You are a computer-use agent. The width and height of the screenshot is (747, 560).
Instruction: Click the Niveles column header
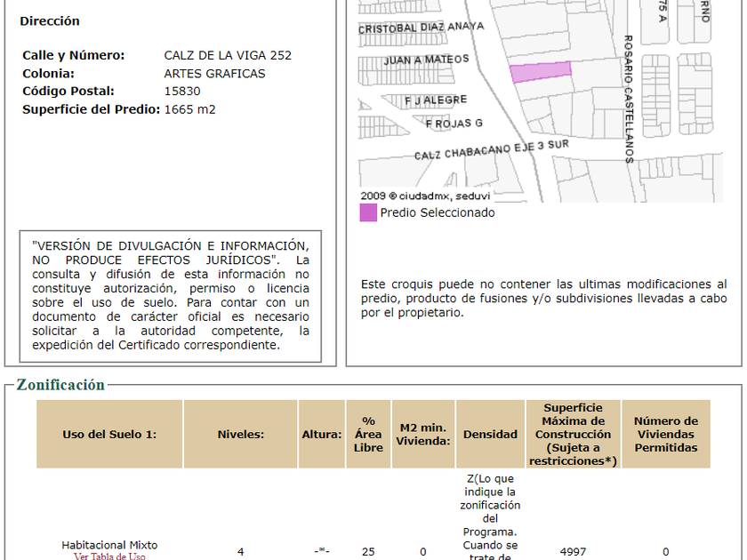click(x=241, y=435)
